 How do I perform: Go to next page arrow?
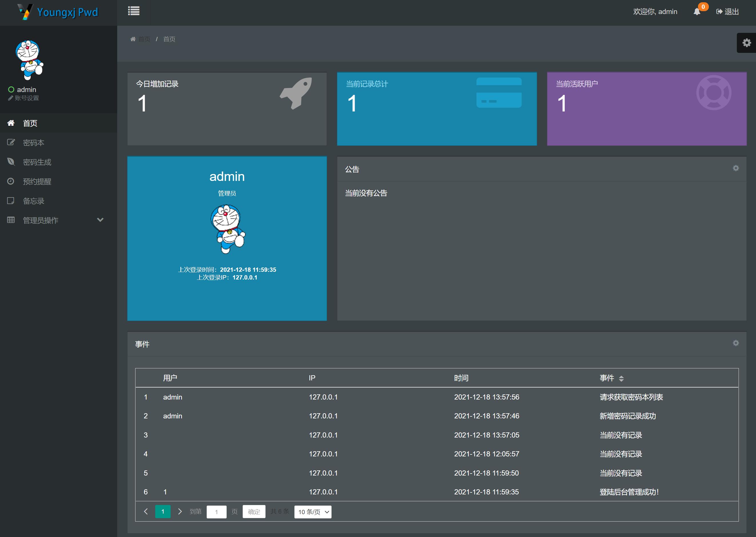179,511
